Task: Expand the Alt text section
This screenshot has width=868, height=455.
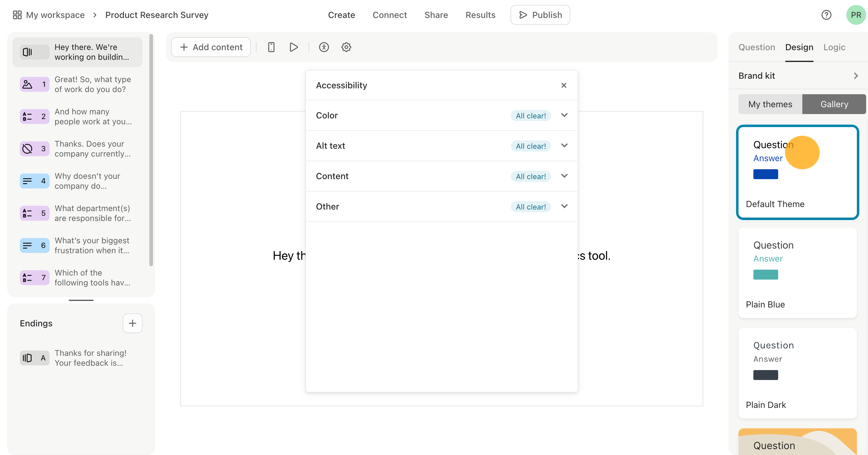Action: pyautogui.click(x=564, y=146)
